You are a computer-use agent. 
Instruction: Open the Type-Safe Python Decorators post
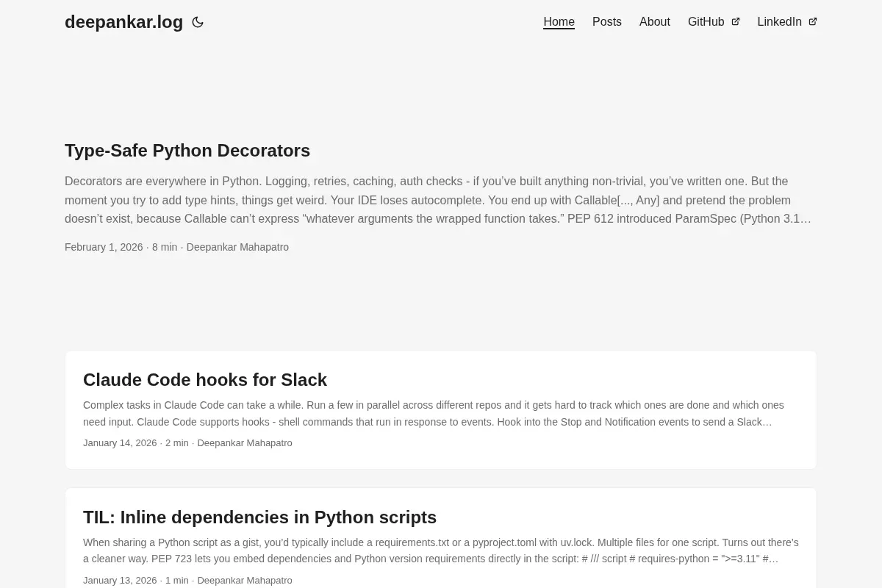187,151
